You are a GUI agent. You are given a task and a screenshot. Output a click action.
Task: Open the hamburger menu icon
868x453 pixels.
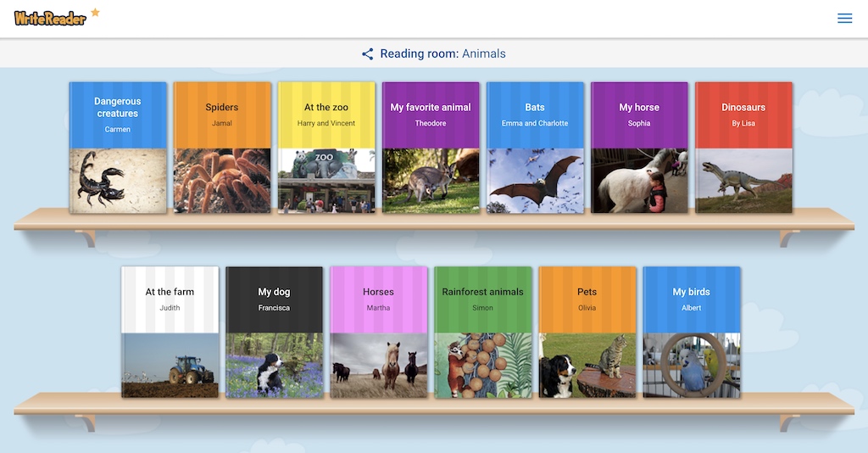pyautogui.click(x=845, y=19)
